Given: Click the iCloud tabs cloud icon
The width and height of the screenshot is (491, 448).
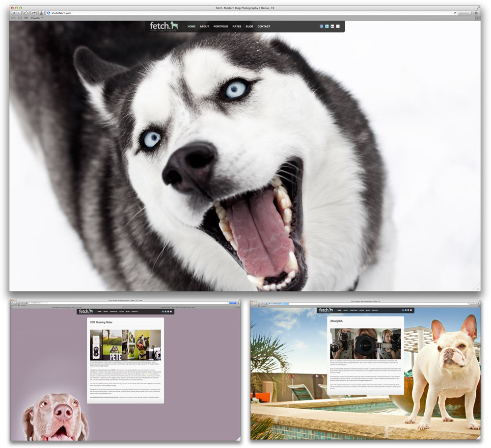Looking at the screenshot, I should pos(26,13).
